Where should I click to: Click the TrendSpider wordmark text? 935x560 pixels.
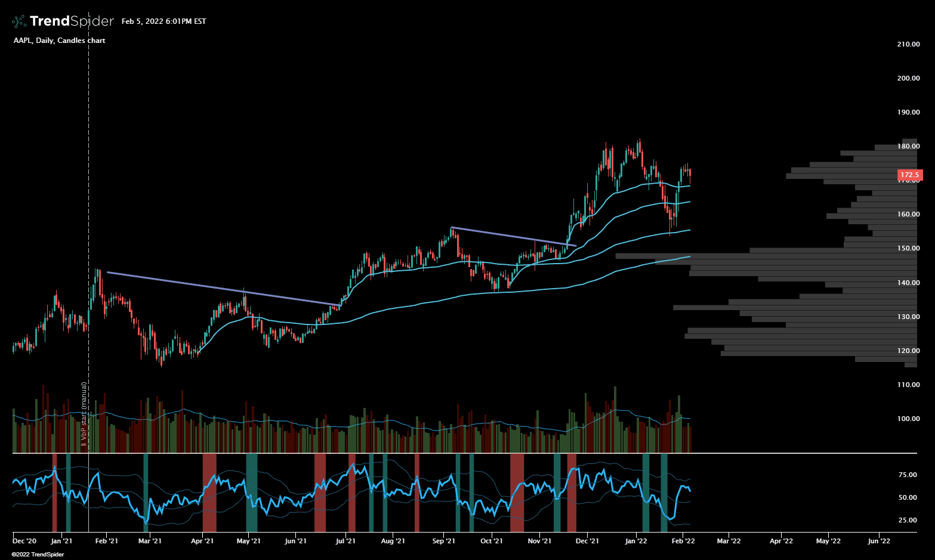pyautogui.click(x=72, y=21)
